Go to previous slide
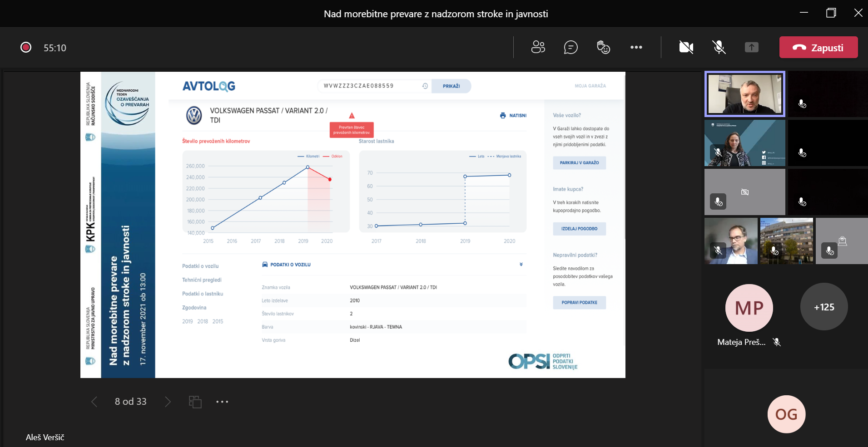 (94, 402)
